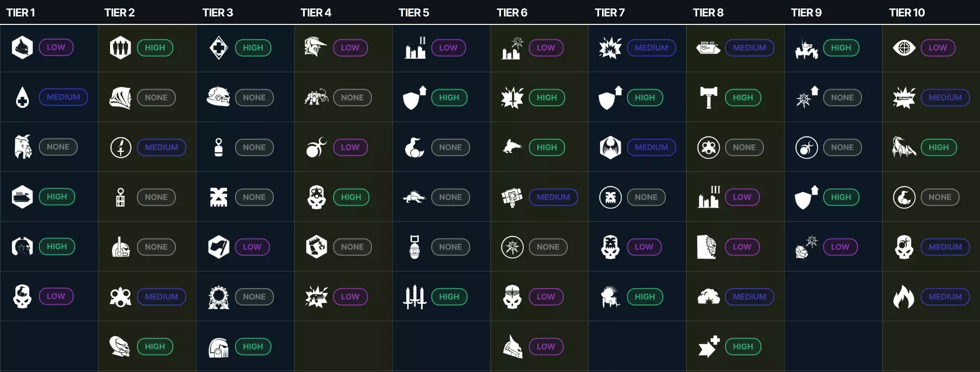The height and width of the screenshot is (372, 980).
Task: Select the diamond medical cross icon
Action: (x=219, y=48)
